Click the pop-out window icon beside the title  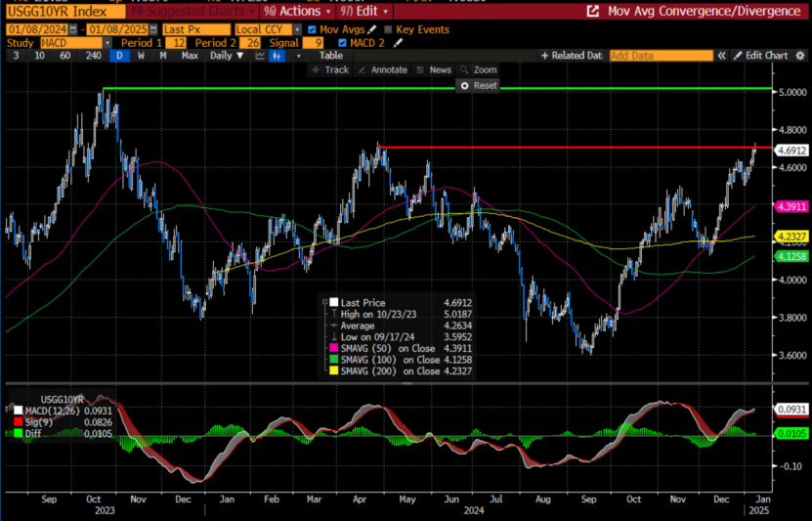pyautogui.click(x=592, y=12)
